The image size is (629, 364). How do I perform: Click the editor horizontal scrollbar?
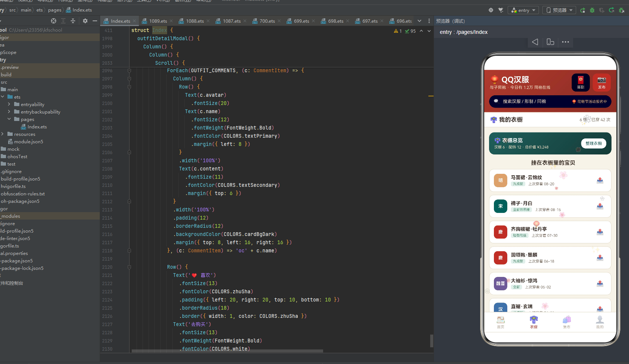(x=227, y=351)
